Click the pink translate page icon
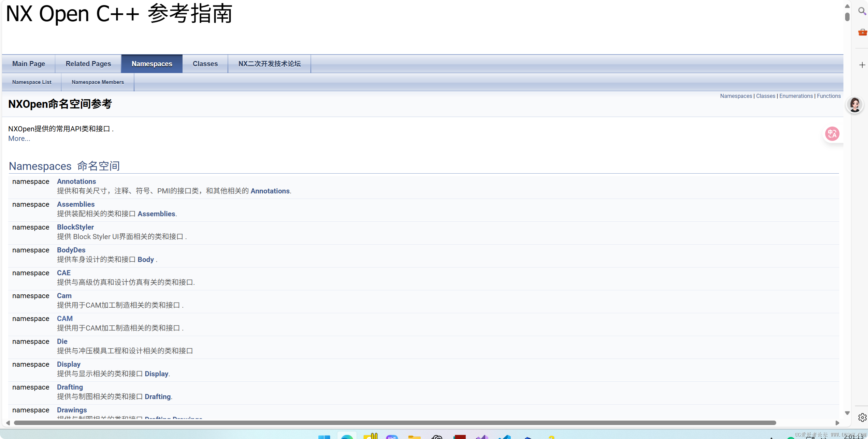Viewport: 868px width, 439px height. tap(832, 134)
